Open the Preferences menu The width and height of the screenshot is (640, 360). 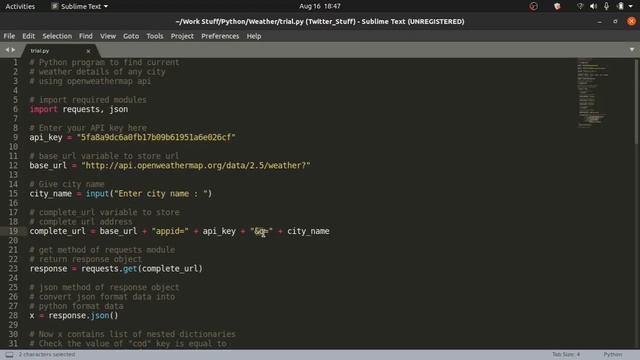point(220,36)
